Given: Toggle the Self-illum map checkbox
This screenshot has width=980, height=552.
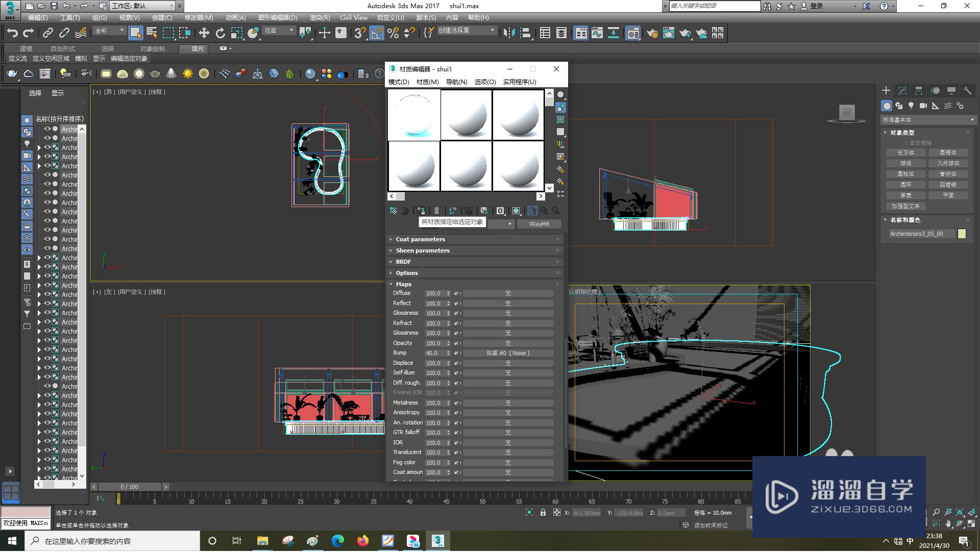Looking at the screenshot, I should click(456, 373).
